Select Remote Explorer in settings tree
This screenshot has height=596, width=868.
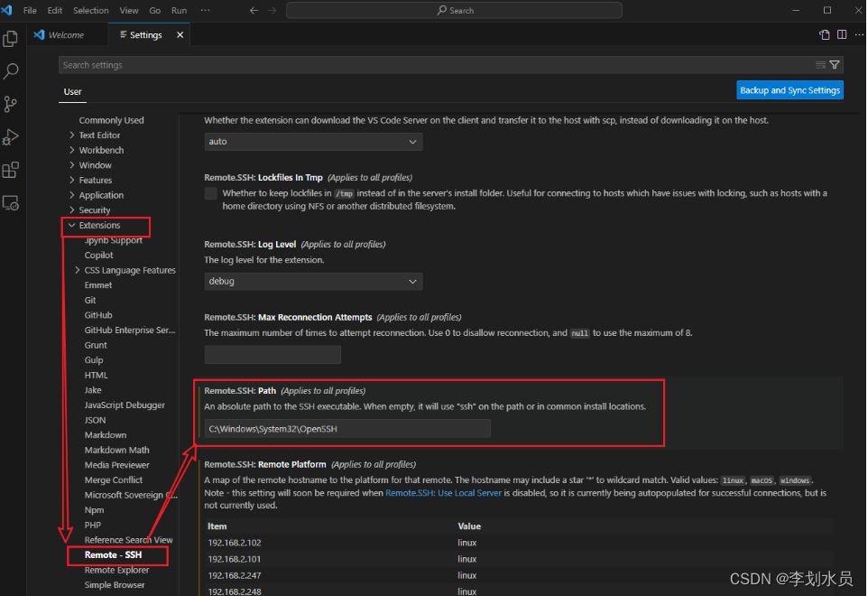tap(116, 570)
